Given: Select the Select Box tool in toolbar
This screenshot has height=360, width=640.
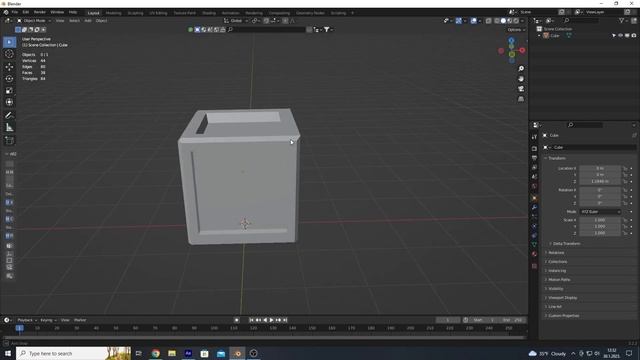Looking at the screenshot, I should [x=9, y=42].
